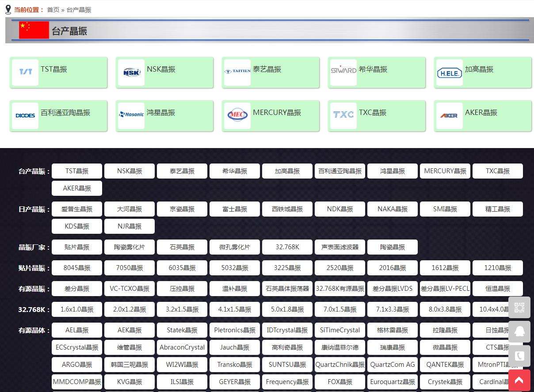The width and height of the screenshot is (534, 392).
Task: Click the China flag image in header
Action: pos(34,30)
